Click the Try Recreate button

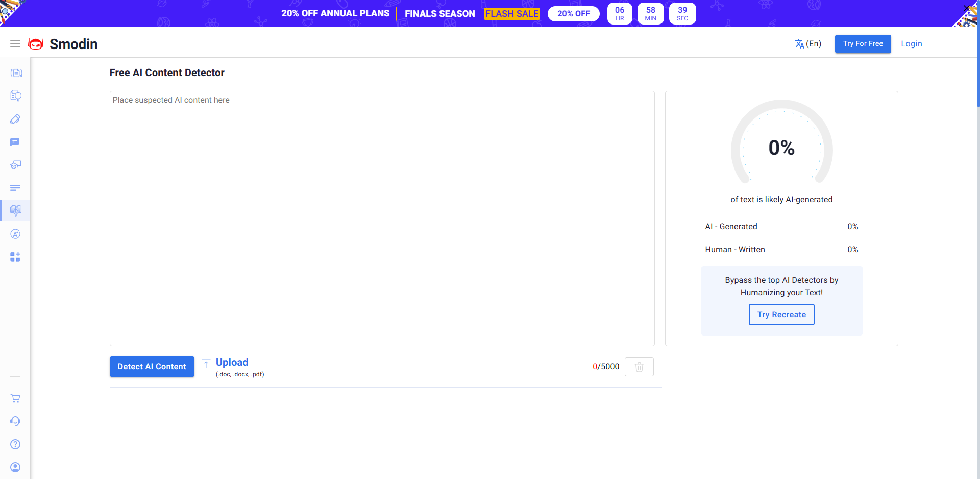click(781, 315)
